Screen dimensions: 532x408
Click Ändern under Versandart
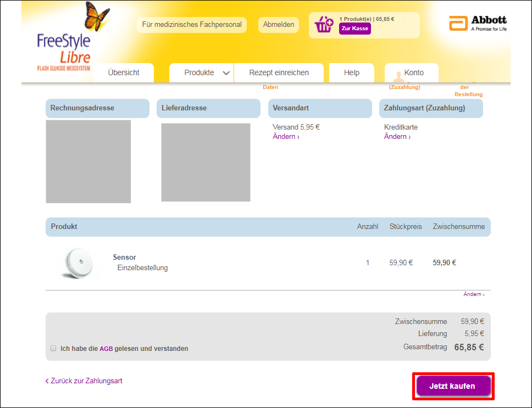pyautogui.click(x=286, y=137)
